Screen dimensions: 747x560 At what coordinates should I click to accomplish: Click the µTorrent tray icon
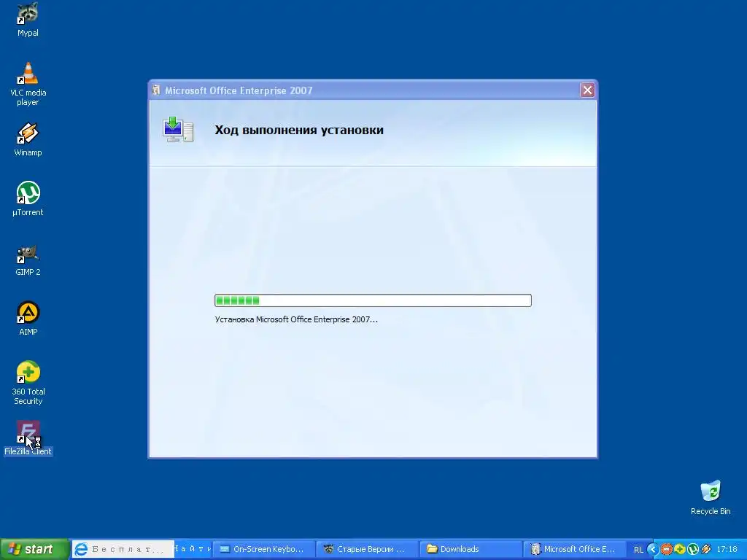(693, 549)
